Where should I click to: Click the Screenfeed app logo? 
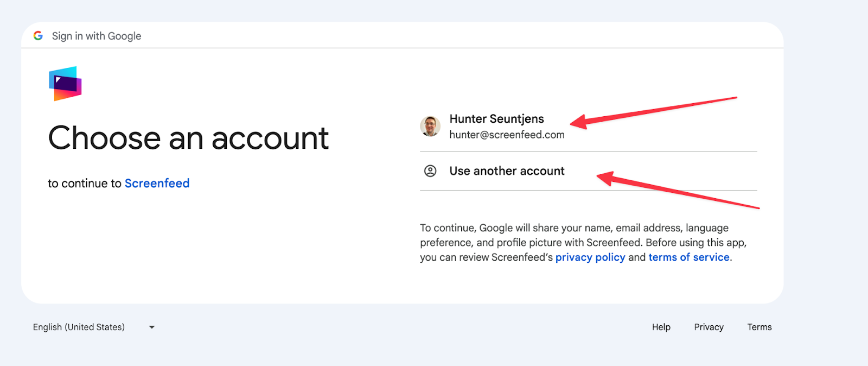click(x=65, y=84)
